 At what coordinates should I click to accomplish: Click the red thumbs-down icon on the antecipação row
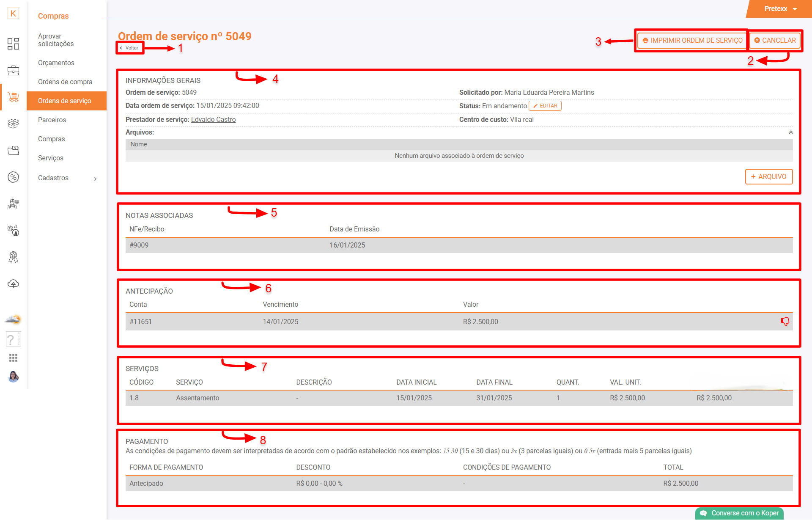785,322
